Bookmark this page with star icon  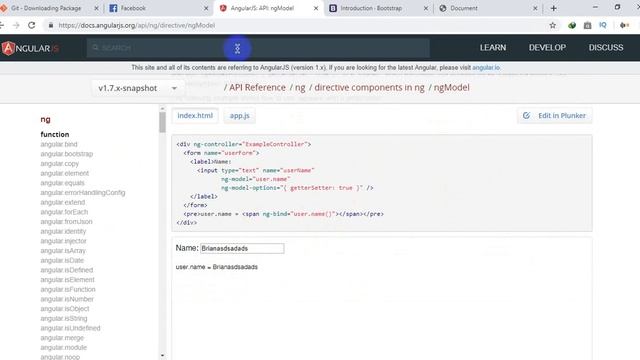pyautogui.click(x=553, y=25)
